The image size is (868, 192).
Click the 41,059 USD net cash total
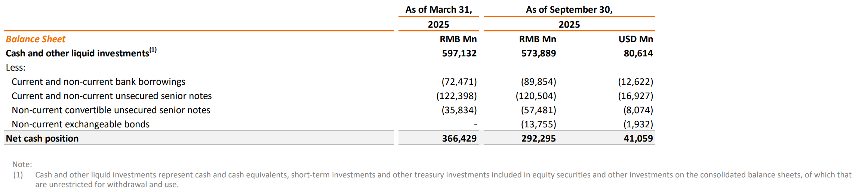638,139
